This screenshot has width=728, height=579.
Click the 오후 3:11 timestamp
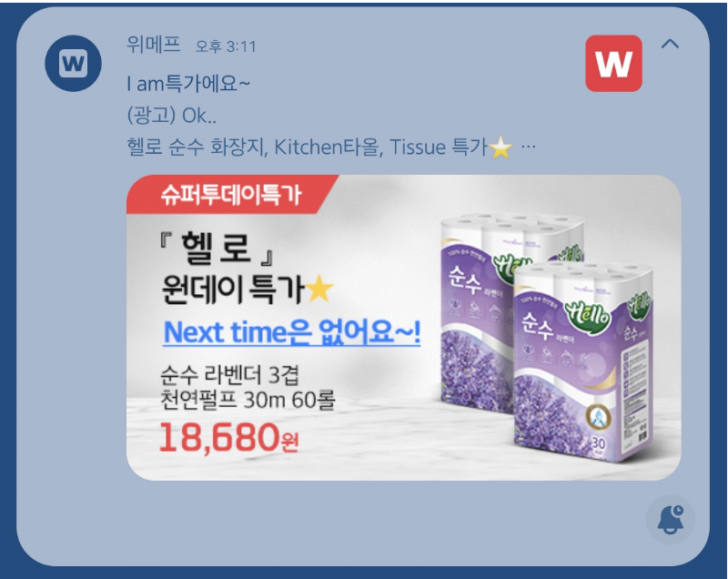226,46
